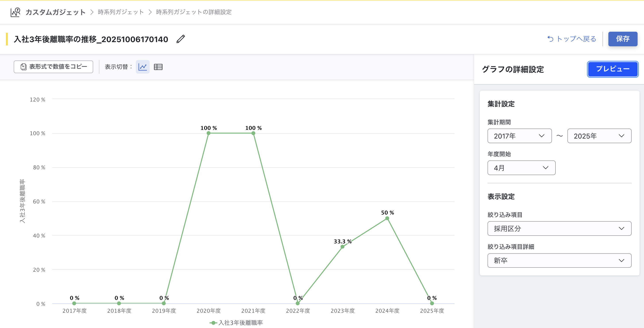Click the custom gadget logo icon
The height and width of the screenshot is (328, 644).
pos(15,12)
